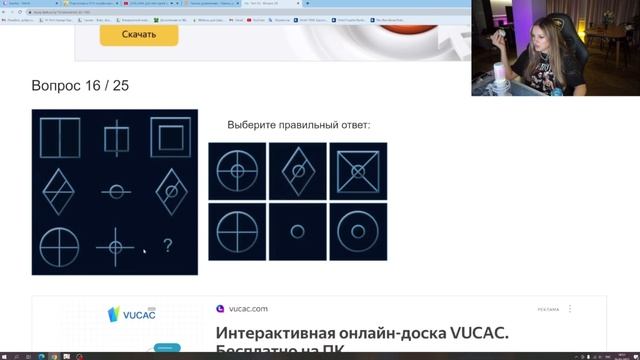Viewport: 640px width, 360px height.
Task: Choose the diamond with diagonal and circle answer
Action: tap(298, 171)
